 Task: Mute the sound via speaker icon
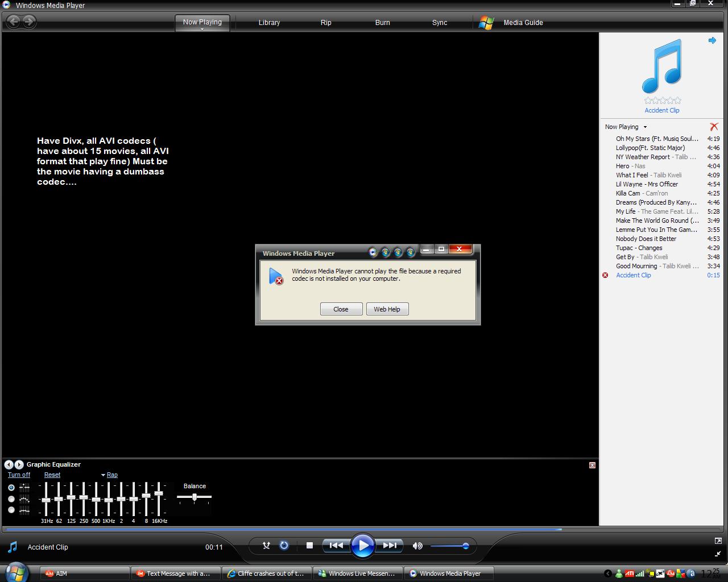(417, 546)
